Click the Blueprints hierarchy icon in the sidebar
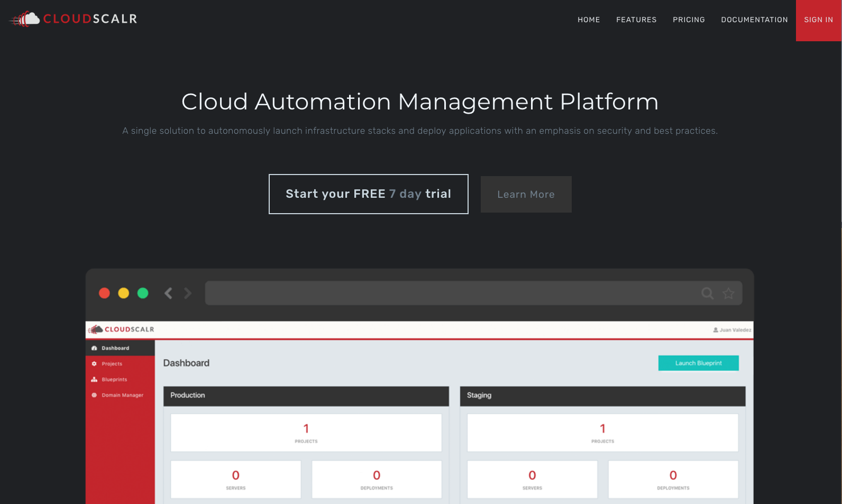 94,380
